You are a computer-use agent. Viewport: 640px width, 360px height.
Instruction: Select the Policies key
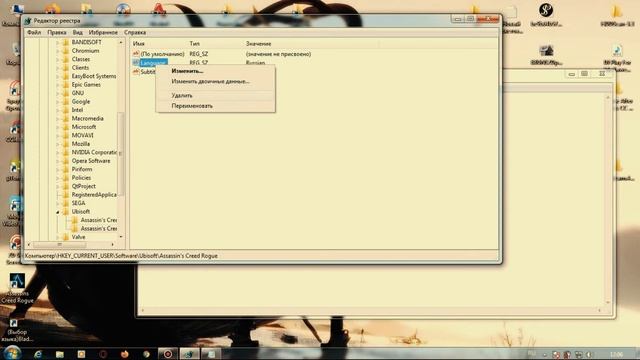tap(81, 178)
